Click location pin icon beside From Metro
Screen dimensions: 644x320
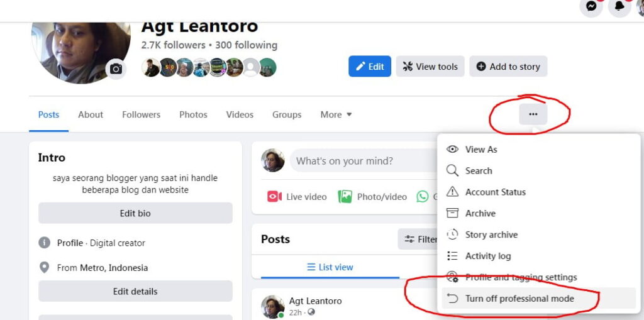click(45, 268)
